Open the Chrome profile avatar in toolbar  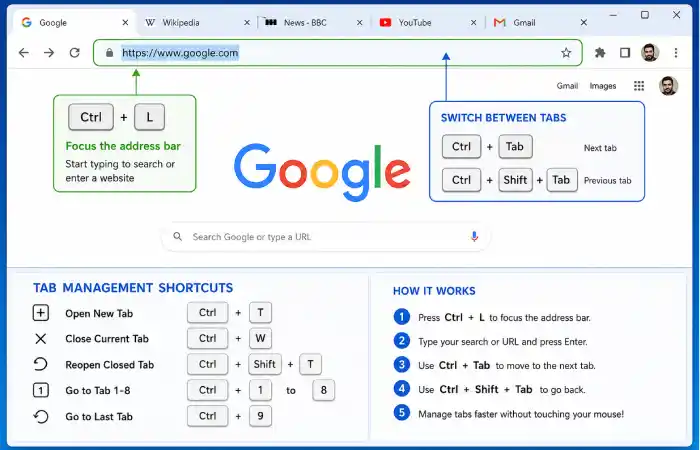pyautogui.click(x=650, y=53)
